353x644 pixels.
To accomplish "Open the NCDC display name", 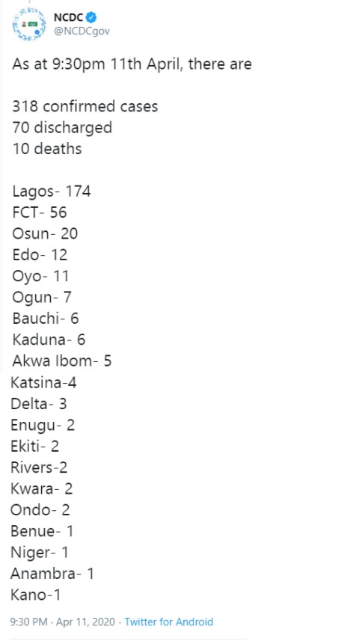I will pyautogui.click(x=69, y=17).
